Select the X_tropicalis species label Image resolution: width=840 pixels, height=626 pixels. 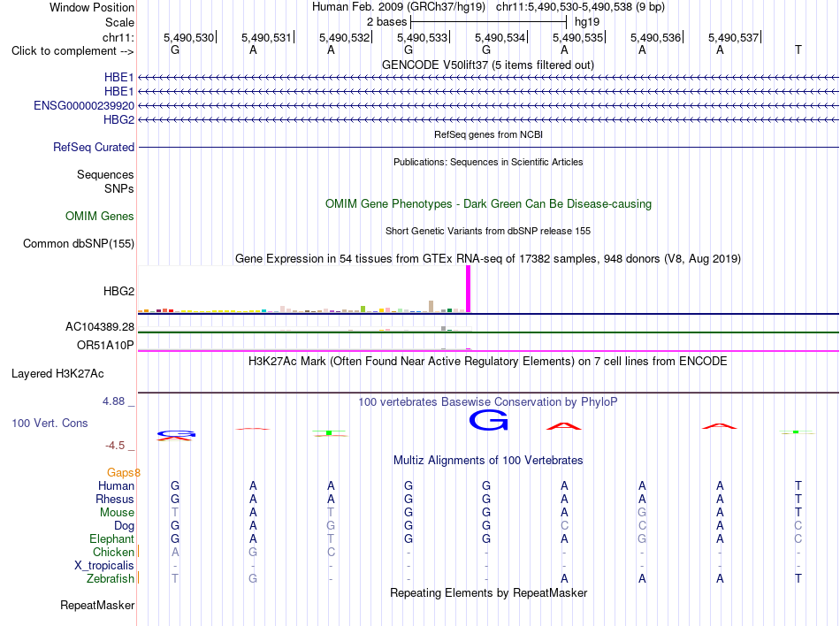[104, 566]
